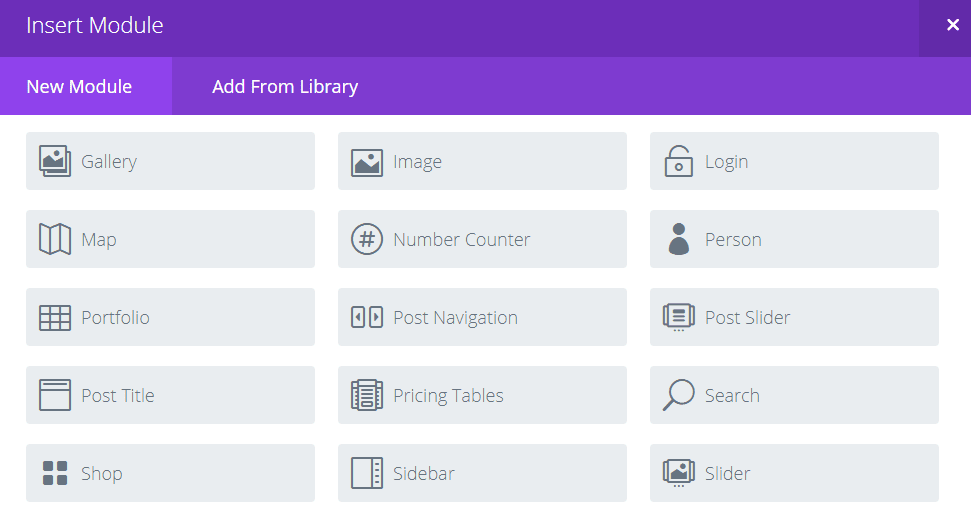Add the Post Title module

[x=170, y=395]
